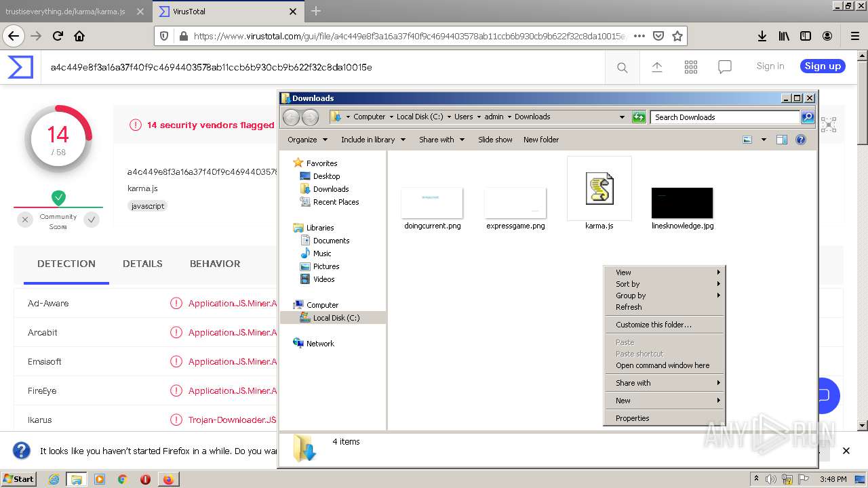Click the Sign in link
The height and width of the screenshot is (488, 868).
(770, 66)
